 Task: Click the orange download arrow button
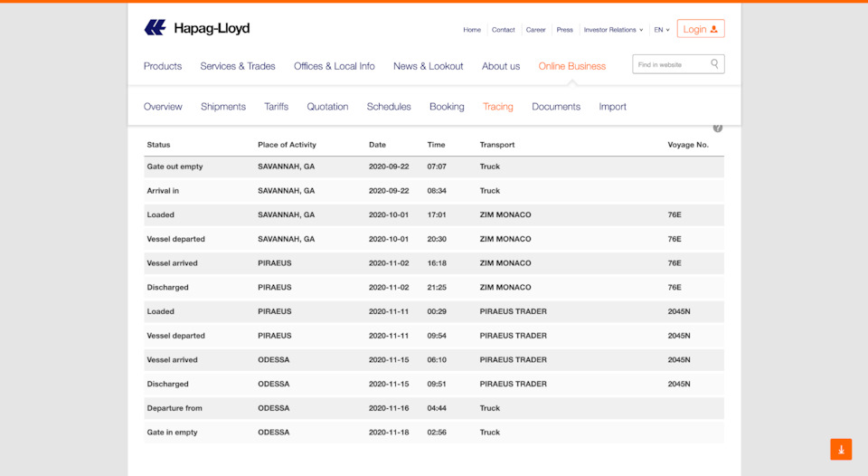[x=841, y=450]
